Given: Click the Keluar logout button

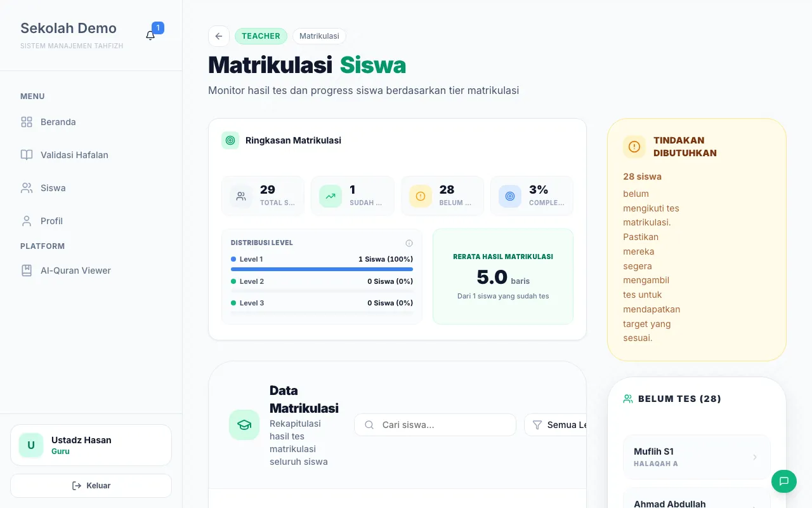Looking at the screenshot, I should click(91, 486).
